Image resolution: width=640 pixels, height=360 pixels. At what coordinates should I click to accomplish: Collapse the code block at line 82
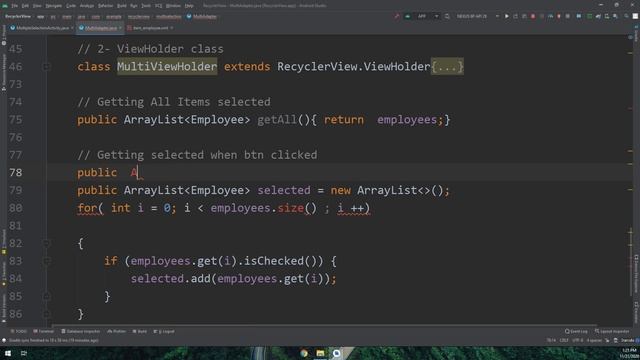47,243
